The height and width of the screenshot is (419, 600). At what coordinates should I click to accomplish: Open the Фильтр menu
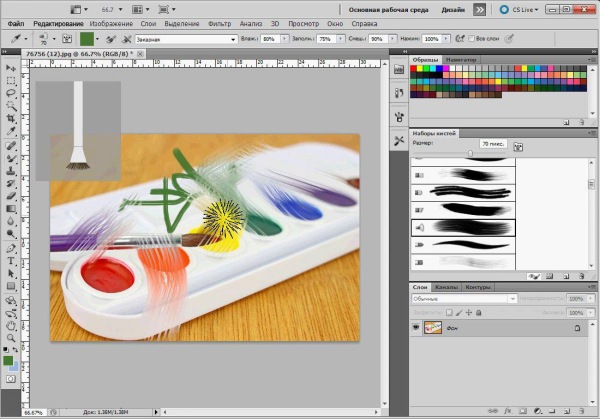pyautogui.click(x=220, y=22)
